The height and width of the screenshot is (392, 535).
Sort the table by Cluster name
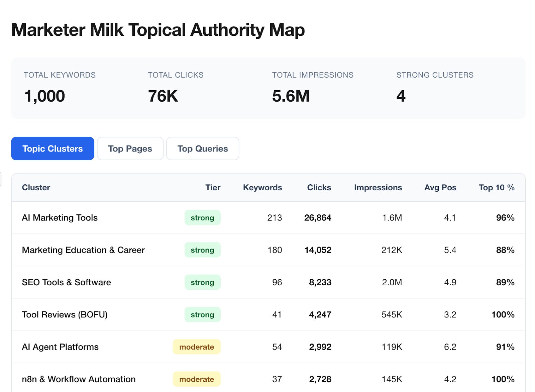(35, 188)
